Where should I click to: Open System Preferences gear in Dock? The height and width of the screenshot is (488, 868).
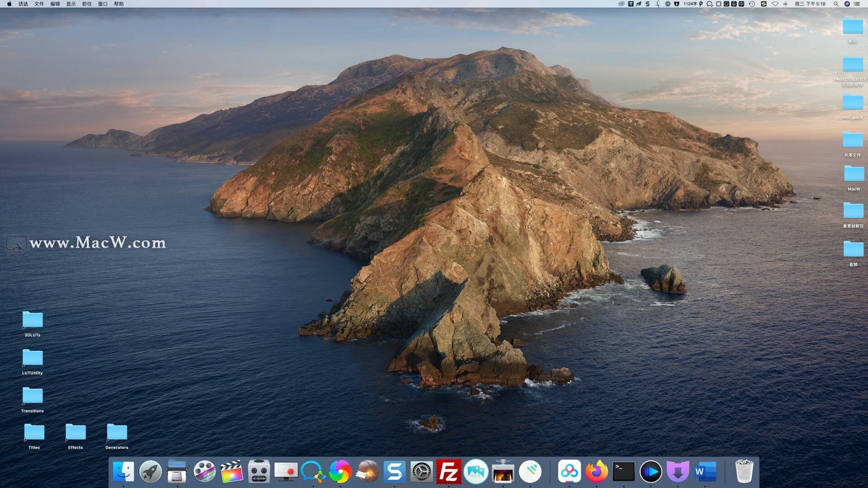[421, 472]
